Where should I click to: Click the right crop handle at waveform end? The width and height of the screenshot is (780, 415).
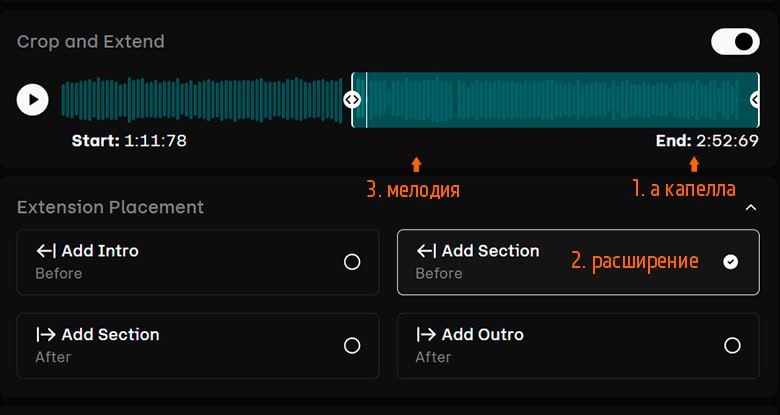click(756, 100)
